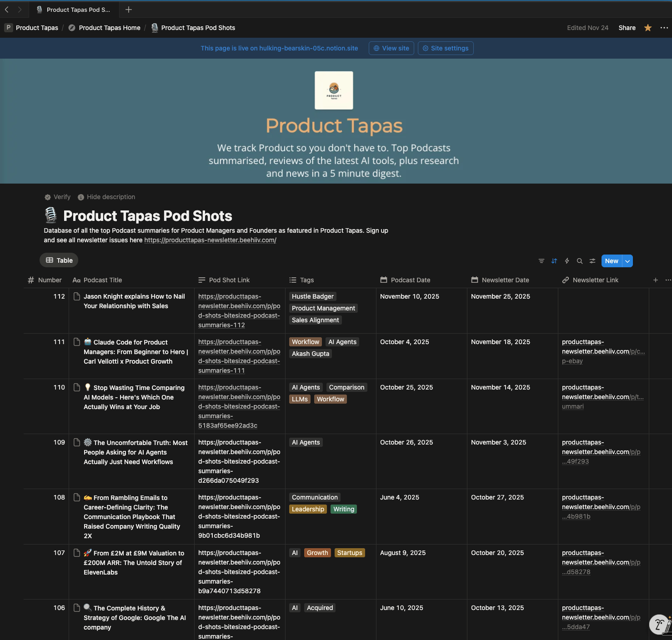Image resolution: width=672 pixels, height=640 pixels.
Task: Open the Podcast Title column header menu
Action: (97, 280)
